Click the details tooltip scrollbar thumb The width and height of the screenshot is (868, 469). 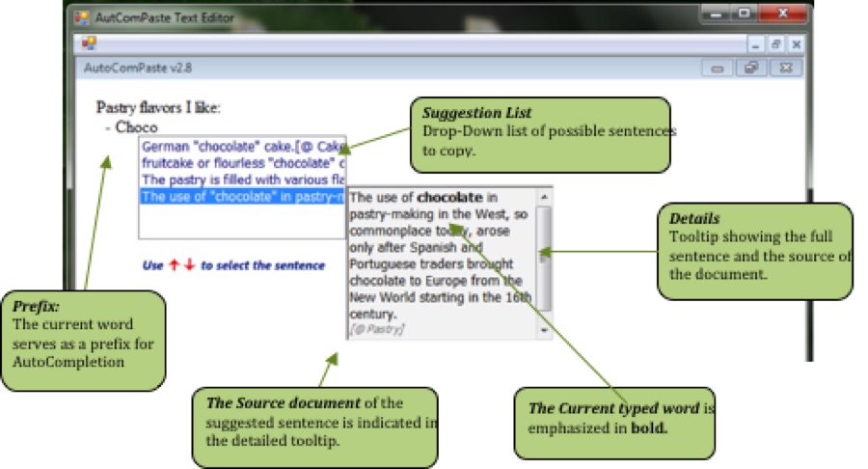coord(544,258)
